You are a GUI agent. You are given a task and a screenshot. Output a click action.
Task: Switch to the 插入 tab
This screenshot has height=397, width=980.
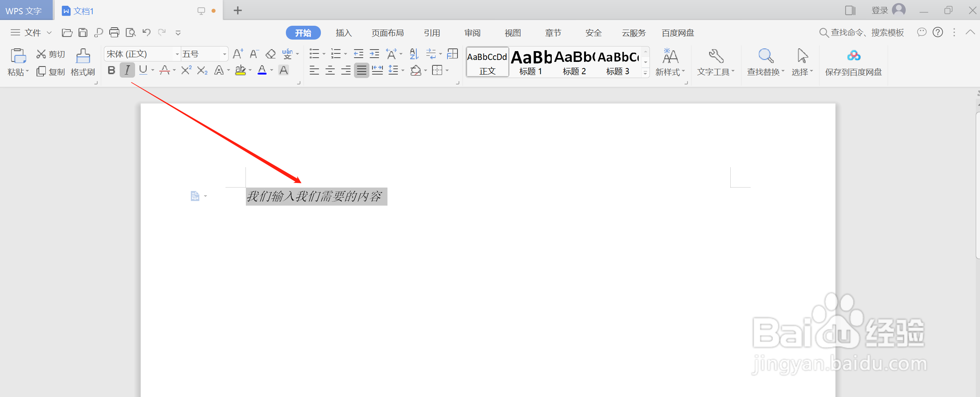(344, 33)
